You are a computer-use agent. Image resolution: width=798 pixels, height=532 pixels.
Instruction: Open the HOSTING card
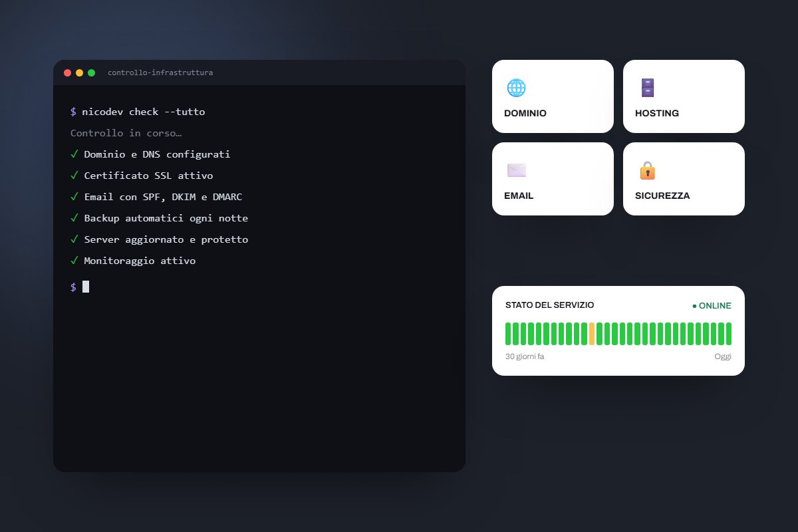(x=684, y=96)
